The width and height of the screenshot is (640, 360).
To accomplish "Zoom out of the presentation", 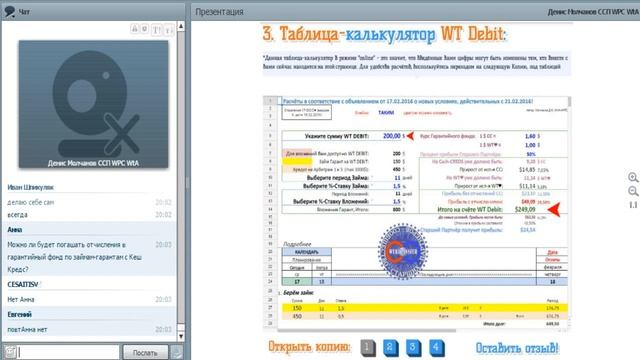I will (x=633, y=191).
